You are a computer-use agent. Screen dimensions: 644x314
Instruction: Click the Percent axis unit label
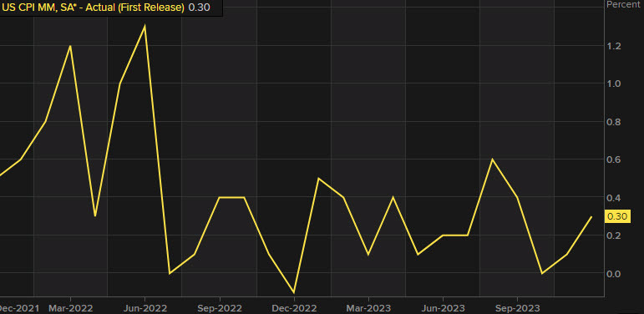point(623,4)
